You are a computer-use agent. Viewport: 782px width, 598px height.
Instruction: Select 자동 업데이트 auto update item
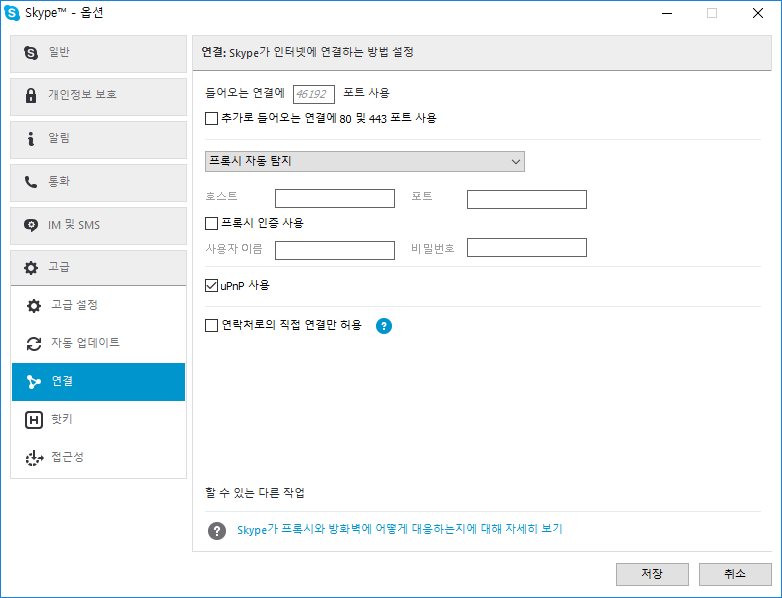click(98, 343)
